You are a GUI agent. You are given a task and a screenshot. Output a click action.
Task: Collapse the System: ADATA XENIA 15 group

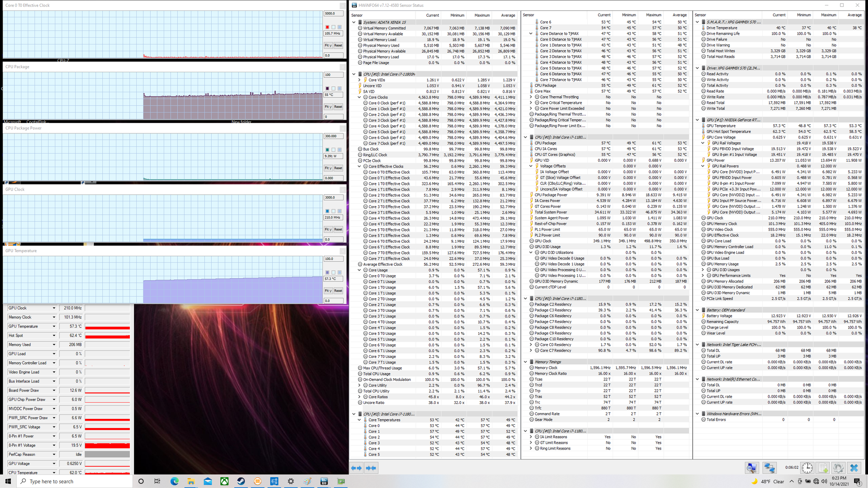pos(354,22)
